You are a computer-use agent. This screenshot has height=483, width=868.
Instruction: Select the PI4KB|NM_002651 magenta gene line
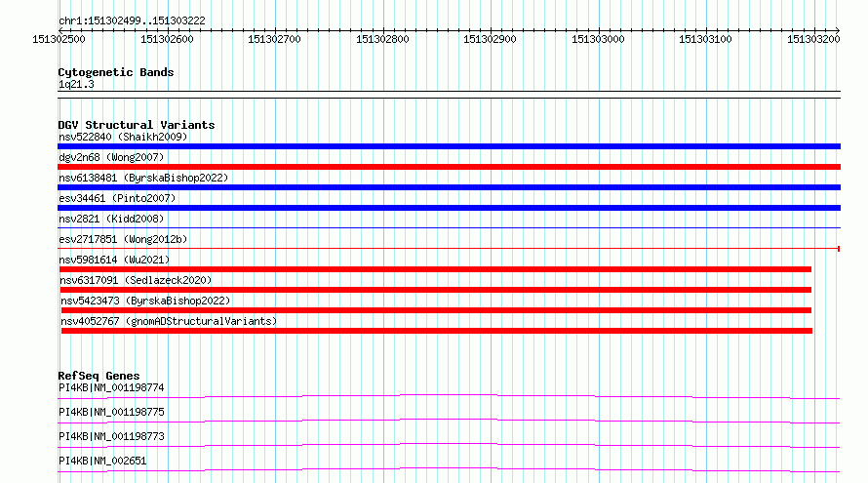click(449, 469)
